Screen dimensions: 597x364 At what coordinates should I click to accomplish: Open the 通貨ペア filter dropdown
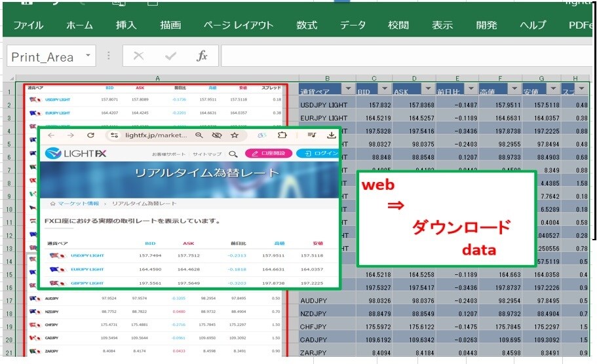(x=347, y=89)
